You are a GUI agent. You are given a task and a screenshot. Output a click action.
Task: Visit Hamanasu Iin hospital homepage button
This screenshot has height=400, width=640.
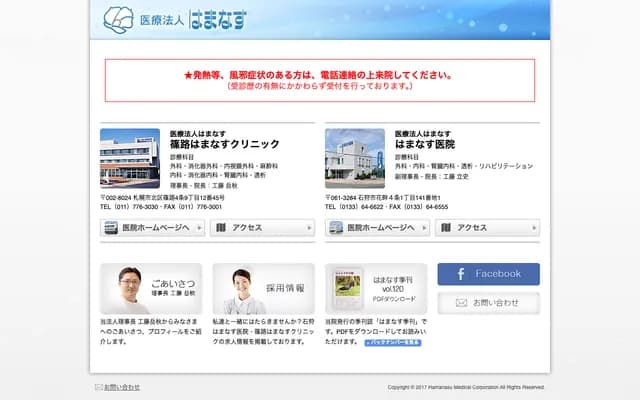coord(378,228)
